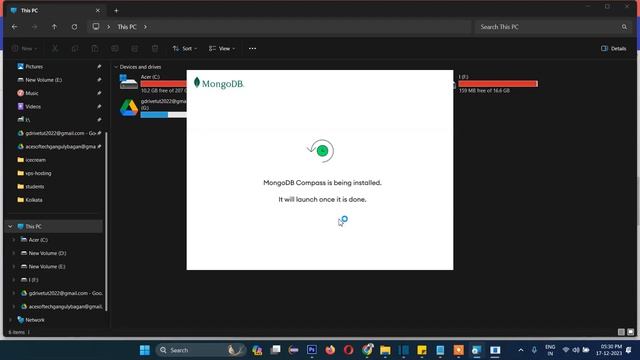Open the clock showing 17-12-2023

coord(608,350)
